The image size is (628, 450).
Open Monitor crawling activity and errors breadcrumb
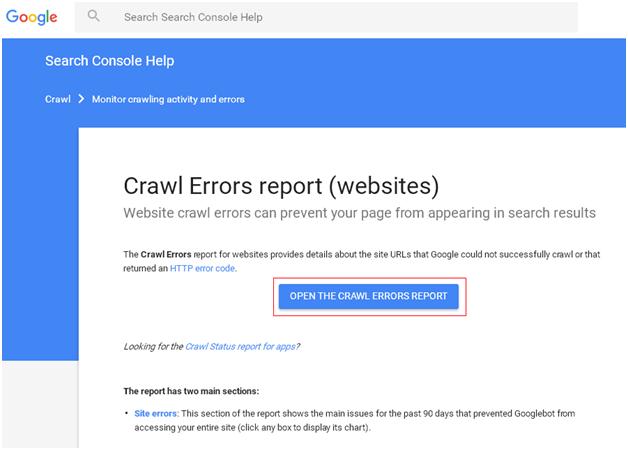click(168, 99)
